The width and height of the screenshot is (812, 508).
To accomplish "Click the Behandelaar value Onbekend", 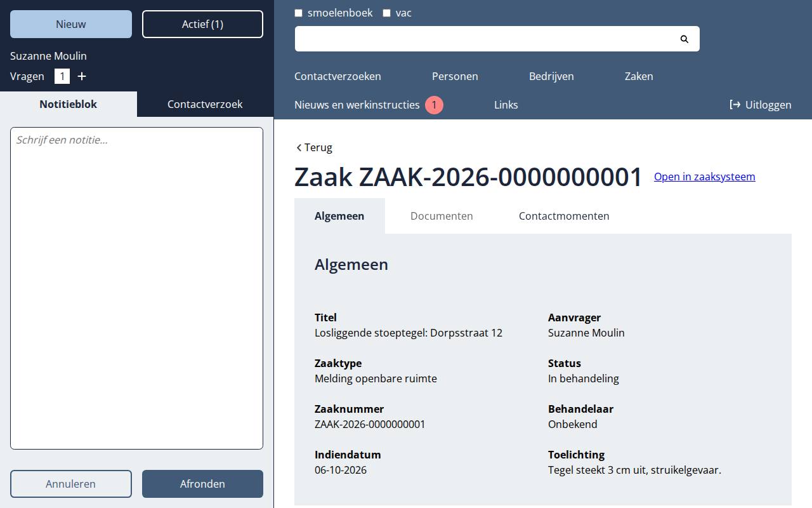I will [573, 424].
